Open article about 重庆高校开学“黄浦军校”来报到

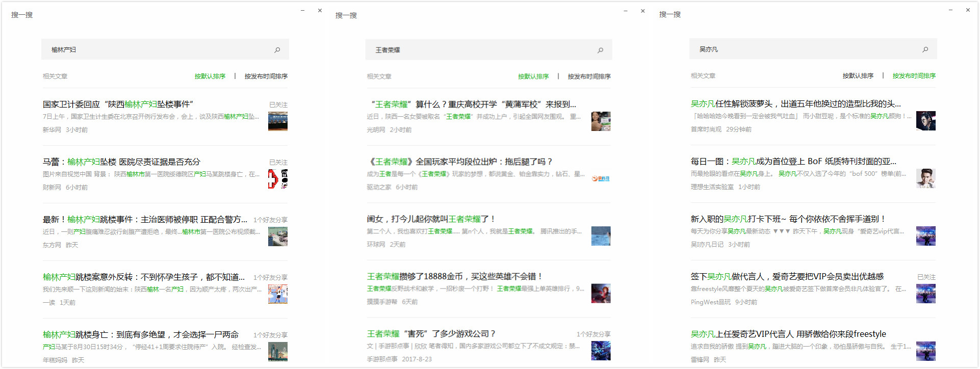(x=472, y=104)
